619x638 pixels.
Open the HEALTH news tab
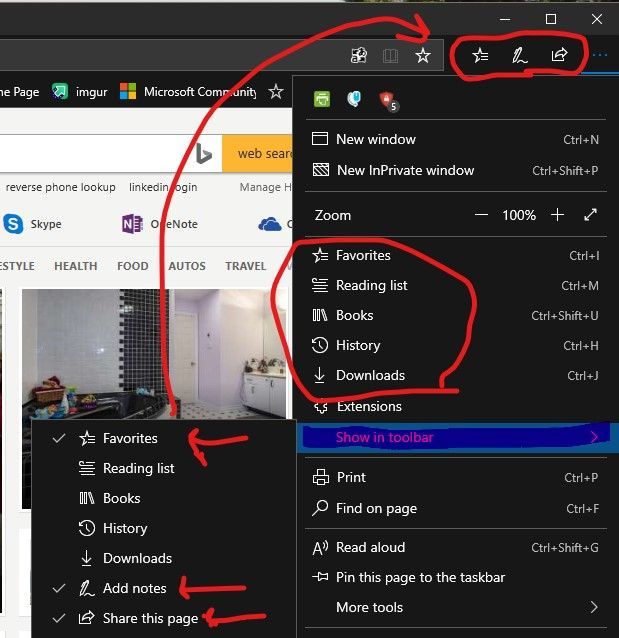pos(76,266)
